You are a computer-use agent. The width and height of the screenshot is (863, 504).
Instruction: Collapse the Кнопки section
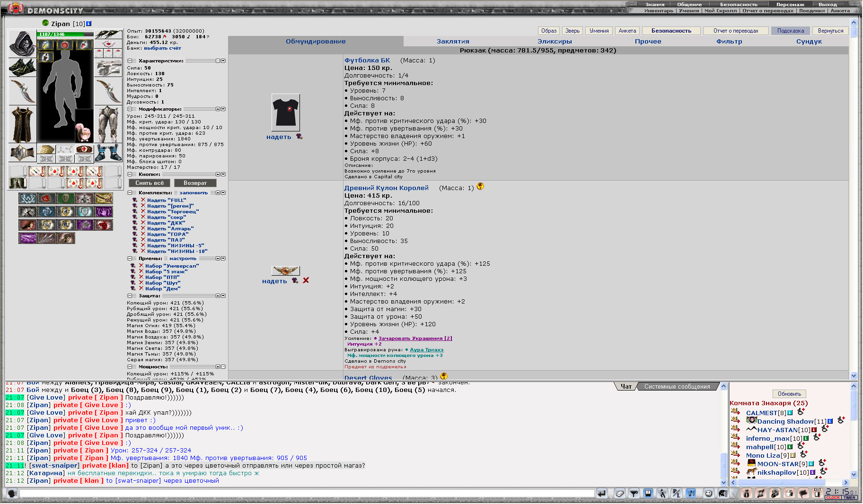click(130, 174)
